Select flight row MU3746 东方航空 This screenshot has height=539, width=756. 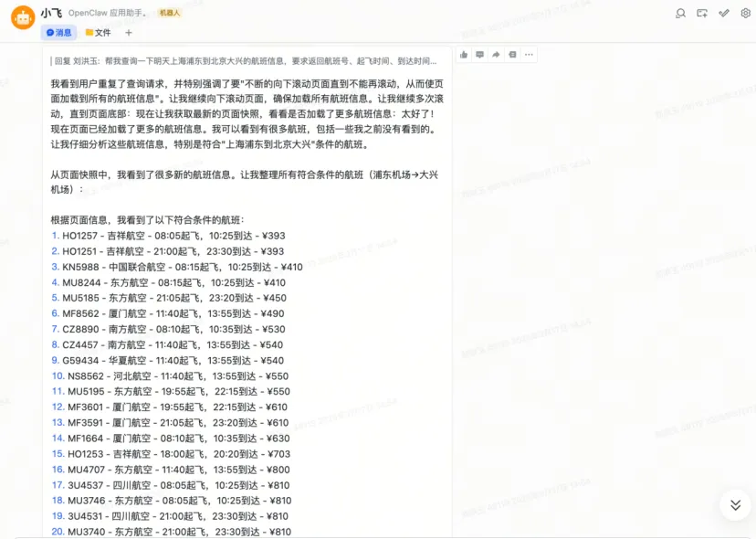(x=172, y=501)
